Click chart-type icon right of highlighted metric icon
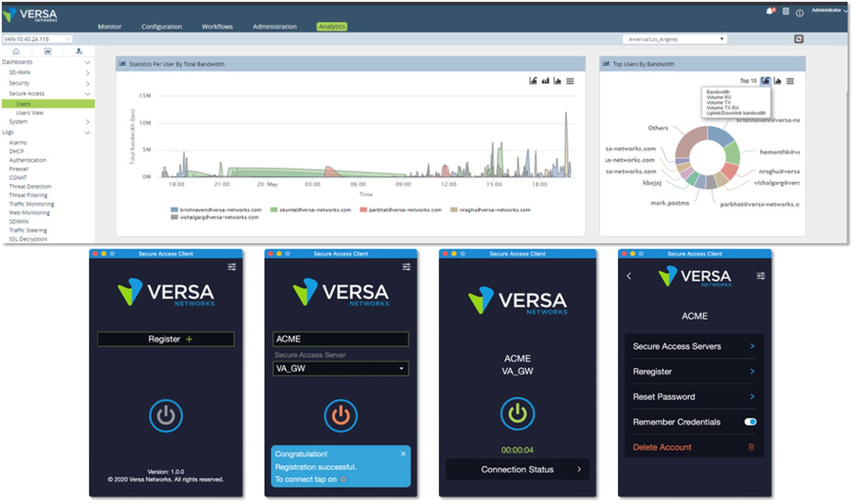The height and width of the screenshot is (504, 854). tap(777, 81)
